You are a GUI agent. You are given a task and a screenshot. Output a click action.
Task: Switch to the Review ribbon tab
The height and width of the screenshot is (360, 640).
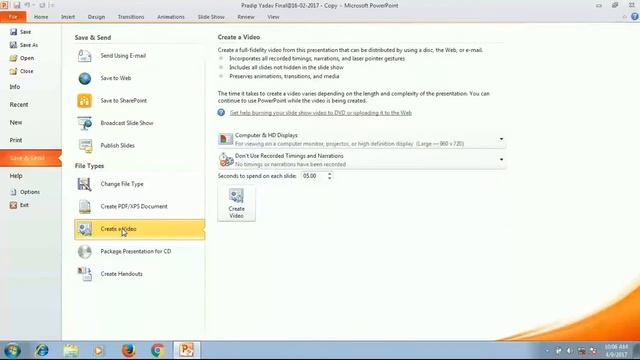[246, 17]
